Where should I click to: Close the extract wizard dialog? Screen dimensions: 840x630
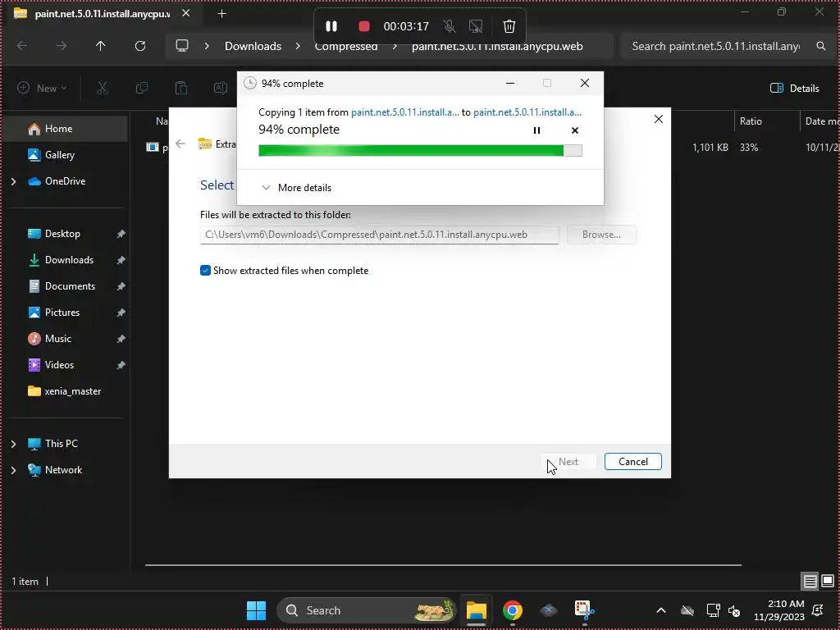659,119
